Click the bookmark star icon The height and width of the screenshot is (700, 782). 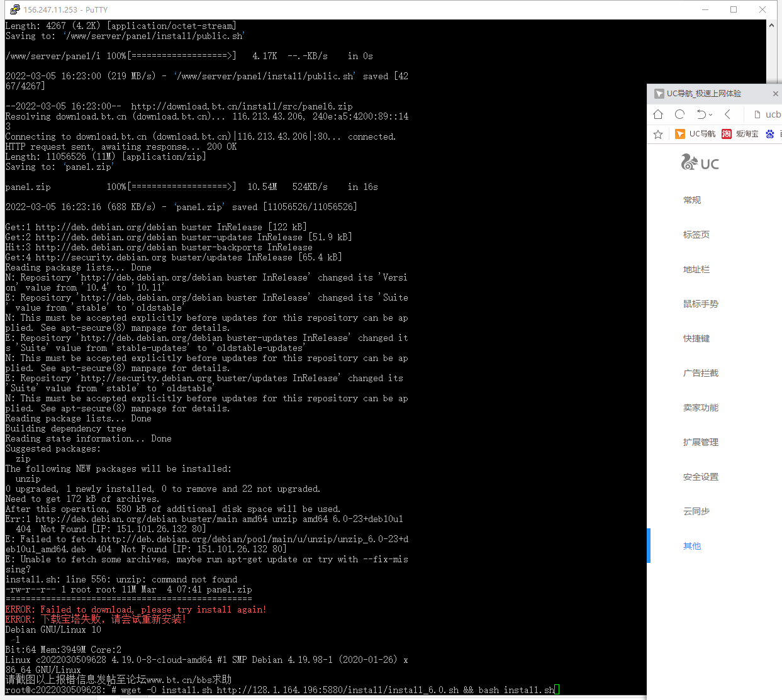[x=658, y=134]
